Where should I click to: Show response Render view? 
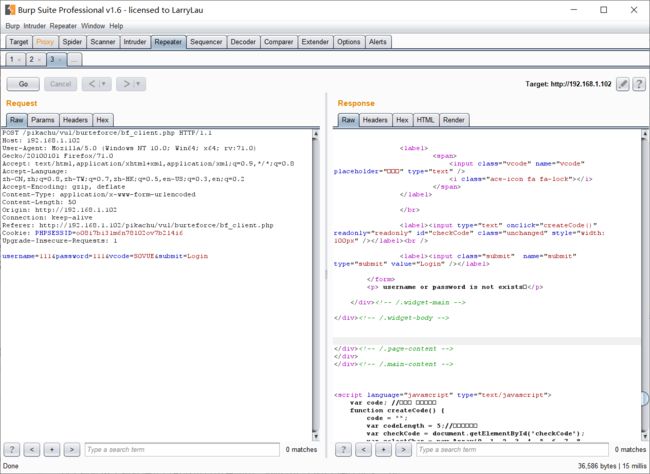coord(454,120)
